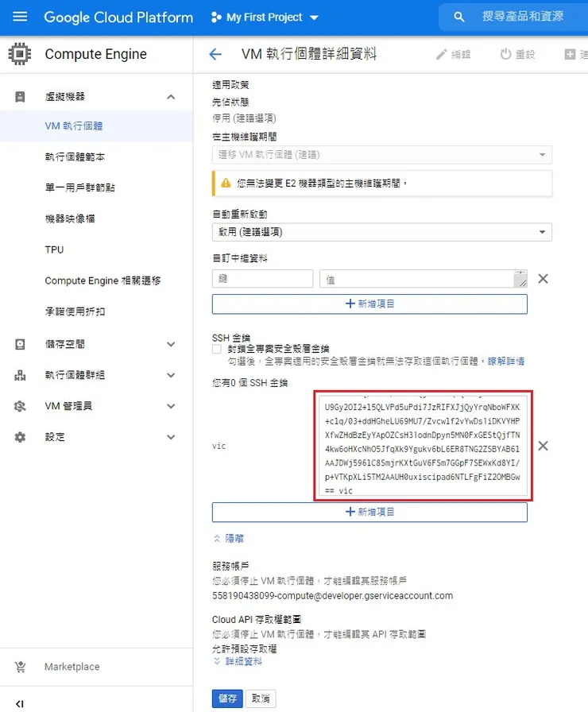Expand the 執行個體群組 section chevron
Screen dimensions: 588x712
click(x=171, y=375)
